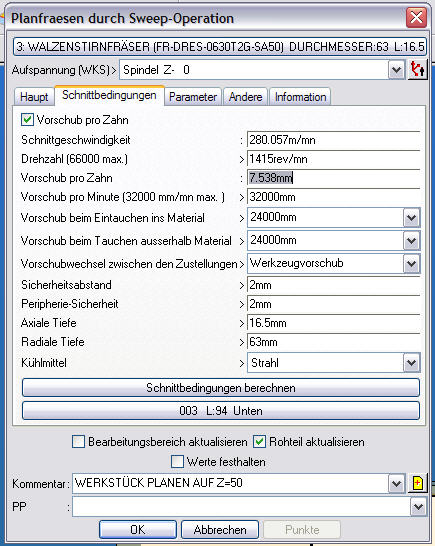The height and width of the screenshot is (546, 435).
Task: Expand the Vorschubwechsel Werkzeugvorschub dropdown
Action: point(412,264)
